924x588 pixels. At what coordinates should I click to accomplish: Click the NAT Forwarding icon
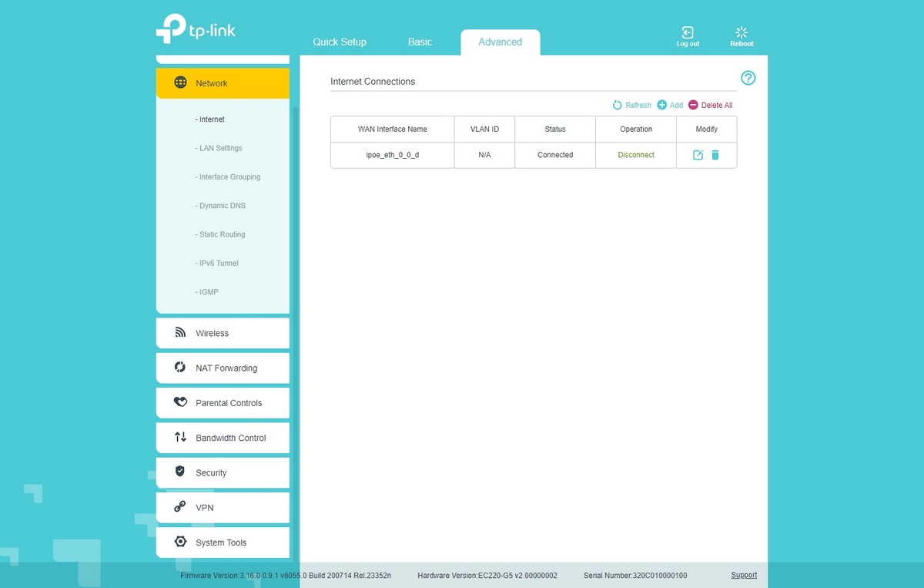click(x=180, y=368)
